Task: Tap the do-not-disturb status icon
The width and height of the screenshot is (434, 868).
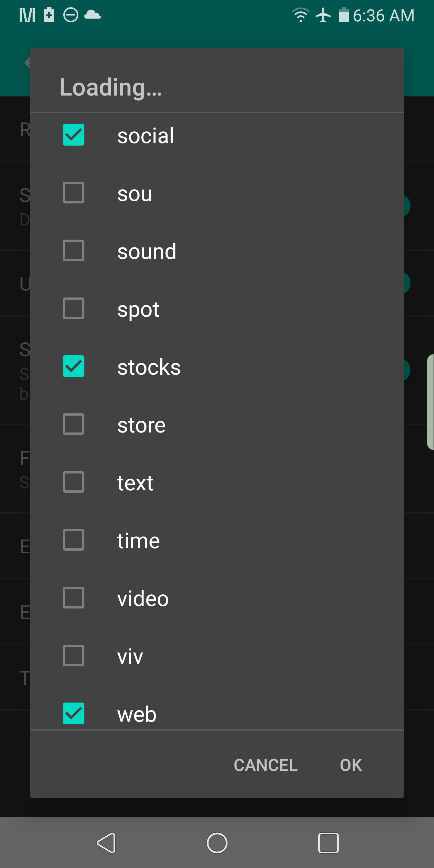Action: 71,15
